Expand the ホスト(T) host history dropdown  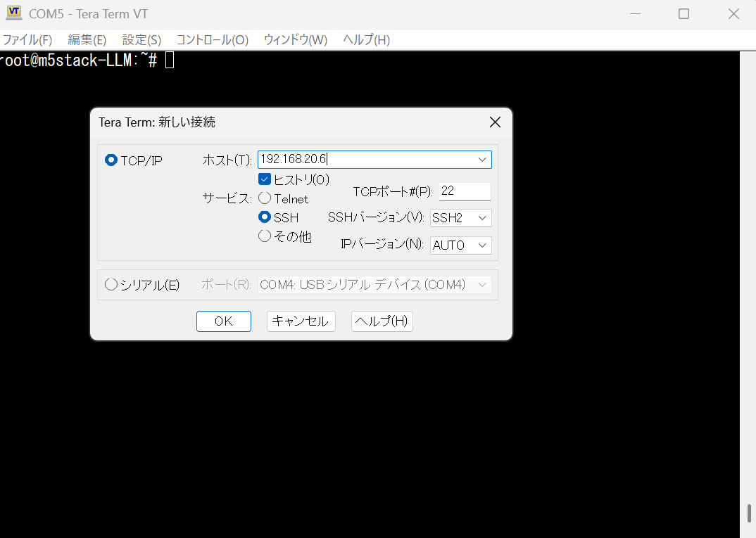(482, 160)
